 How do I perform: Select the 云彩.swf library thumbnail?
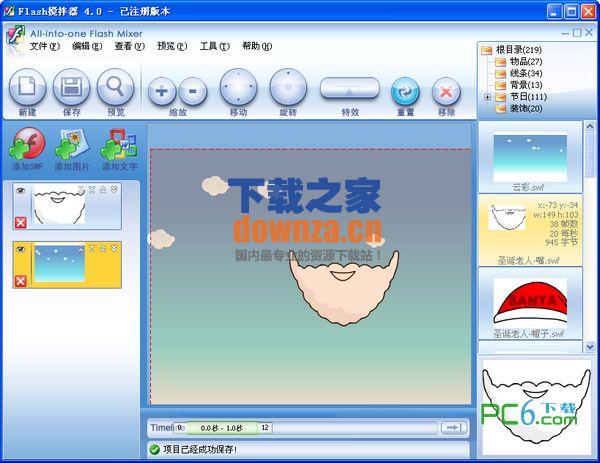(530, 158)
